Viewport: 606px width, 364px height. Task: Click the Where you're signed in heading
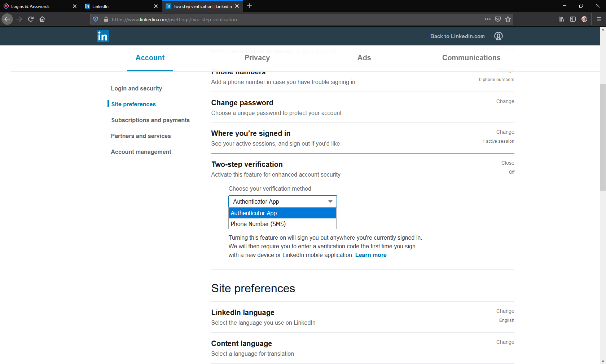point(251,133)
